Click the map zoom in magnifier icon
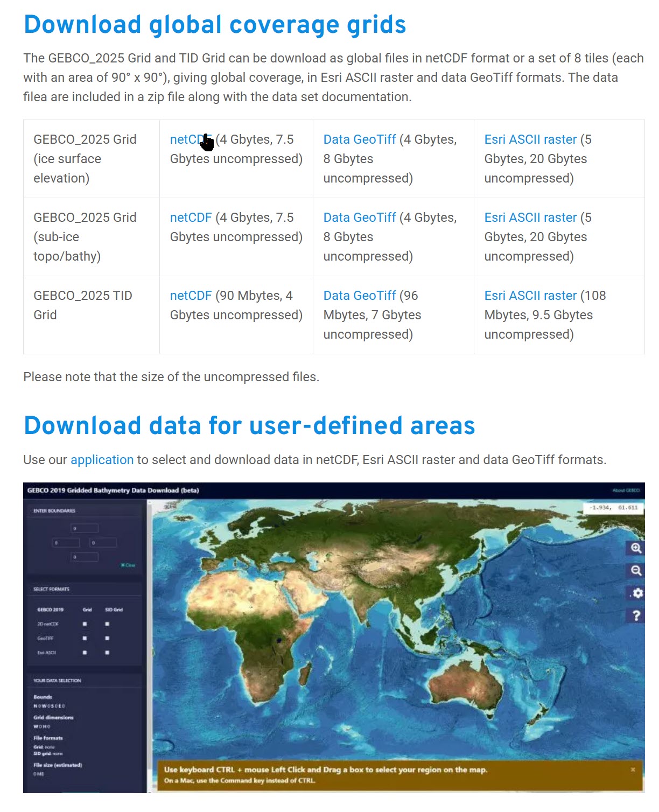659x812 pixels. click(x=636, y=548)
